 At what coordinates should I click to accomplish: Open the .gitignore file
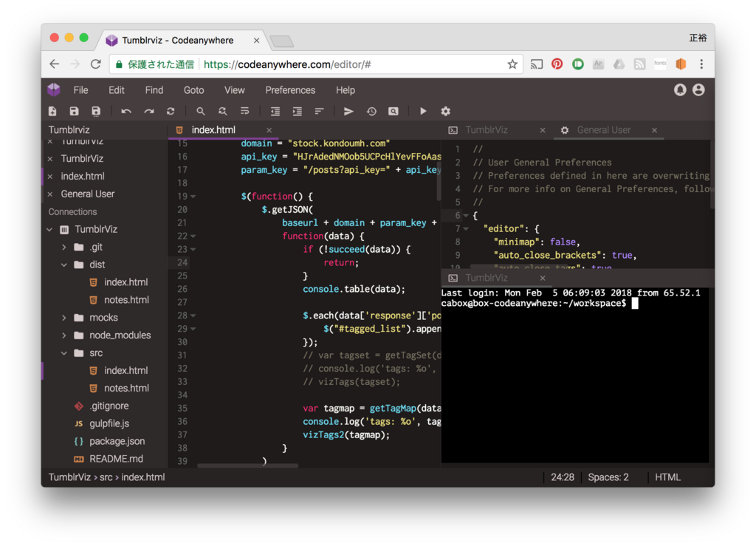pyautogui.click(x=109, y=406)
